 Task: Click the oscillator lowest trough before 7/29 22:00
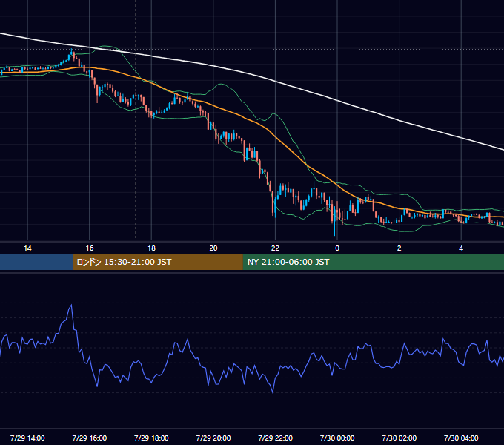(x=273, y=392)
